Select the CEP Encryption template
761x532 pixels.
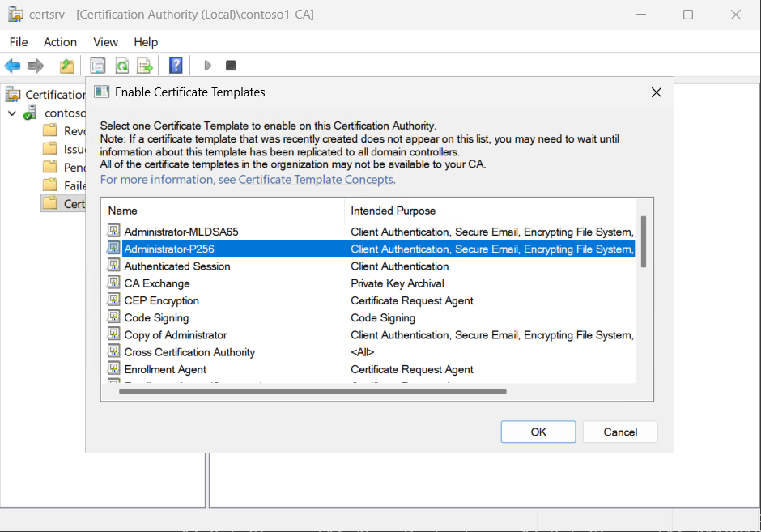pos(162,300)
